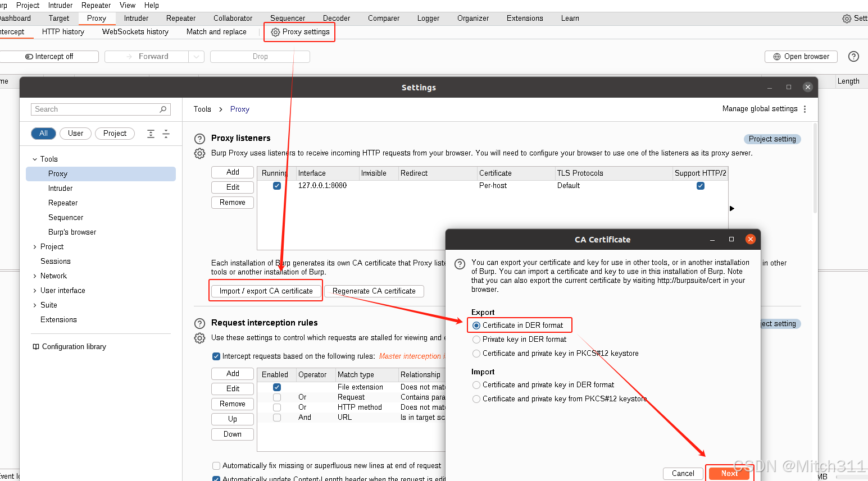Select Certificate in DER format export option

coord(476,326)
